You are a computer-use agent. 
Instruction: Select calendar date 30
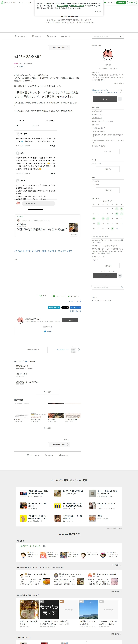(112, 228)
